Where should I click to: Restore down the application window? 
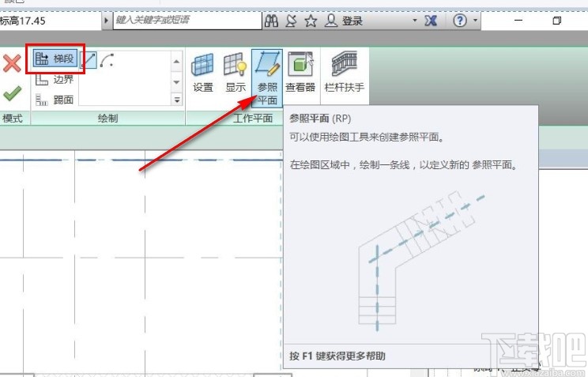pyautogui.click(x=557, y=21)
